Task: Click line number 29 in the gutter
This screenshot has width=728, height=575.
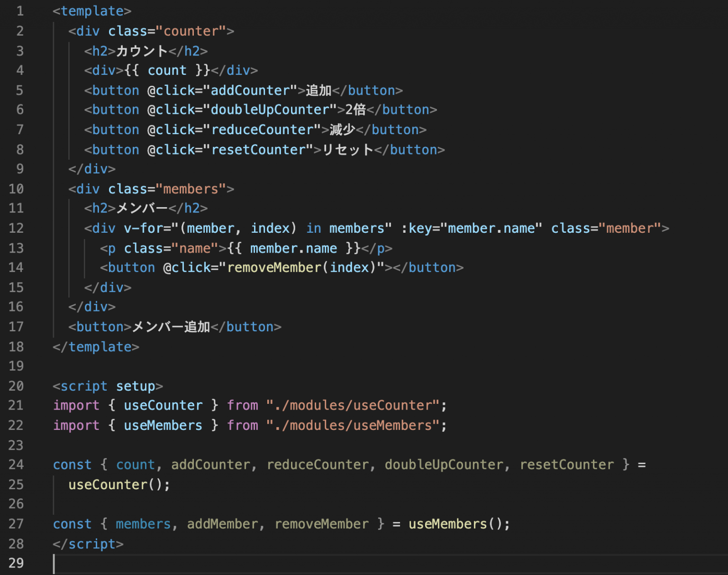Action: click(16, 563)
